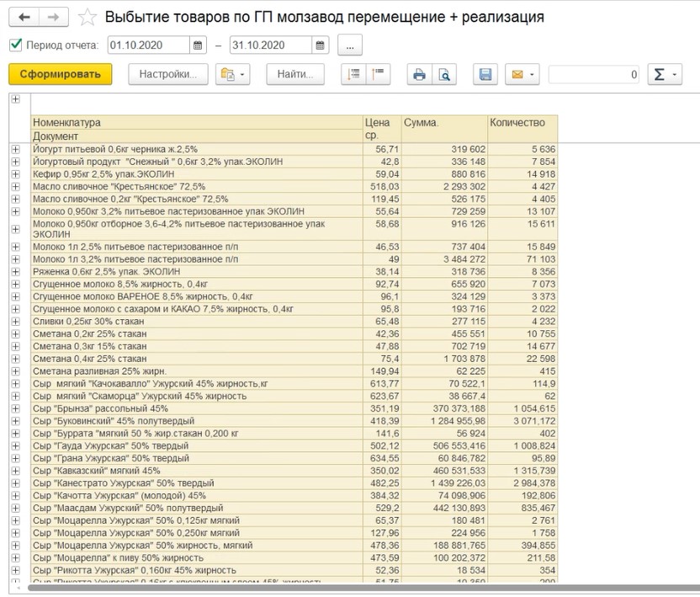Select quantity cell 394,855
Image resolution: width=700 pixels, height=597 pixels.
pyautogui.click(x=522, y=546)
